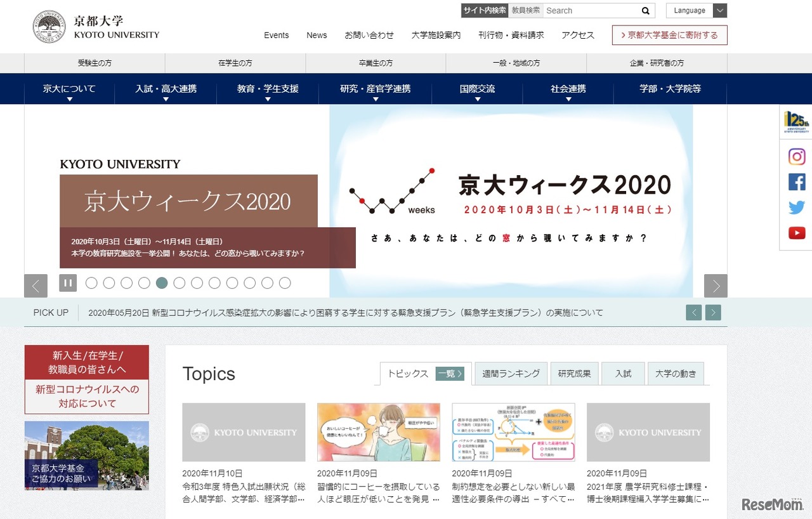Open the 京大ウィークス2020 banner title
The image size is (812, 519).
tap(188, 201)
